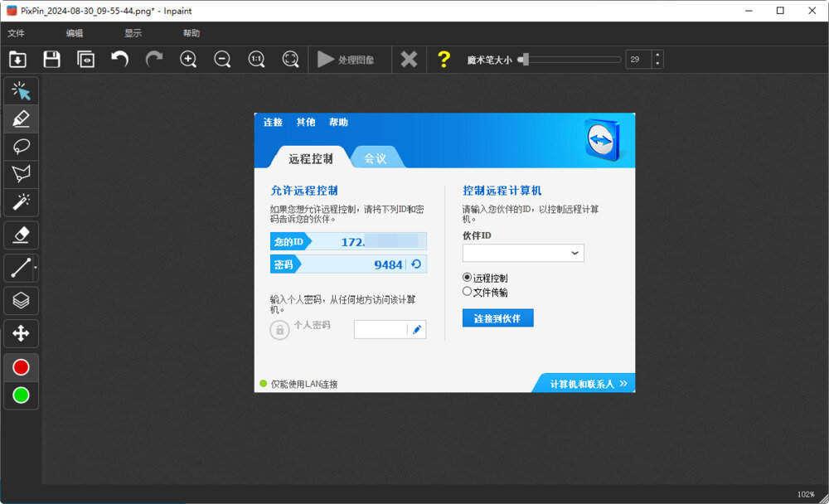829x504 pixels.
Task: Click the undo arrow icon
Action: point(119,59)
